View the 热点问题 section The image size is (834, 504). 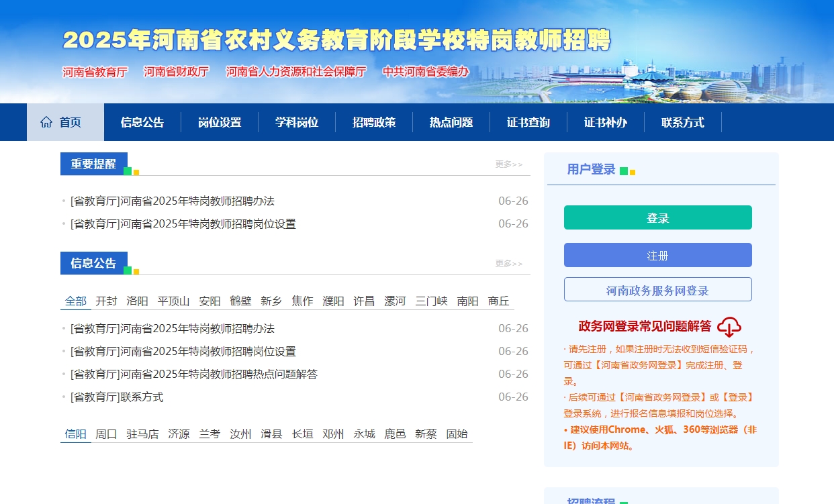pos(451,121)
